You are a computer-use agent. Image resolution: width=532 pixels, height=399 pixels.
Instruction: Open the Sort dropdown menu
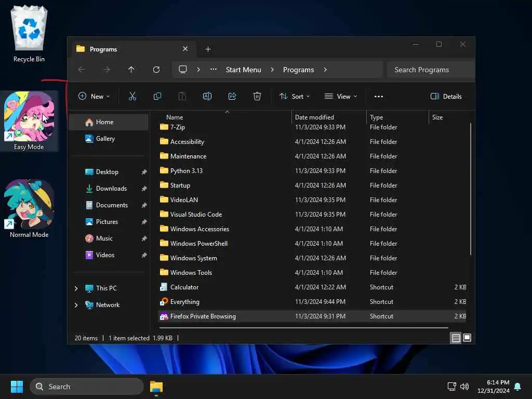click(x=295, y=96)
